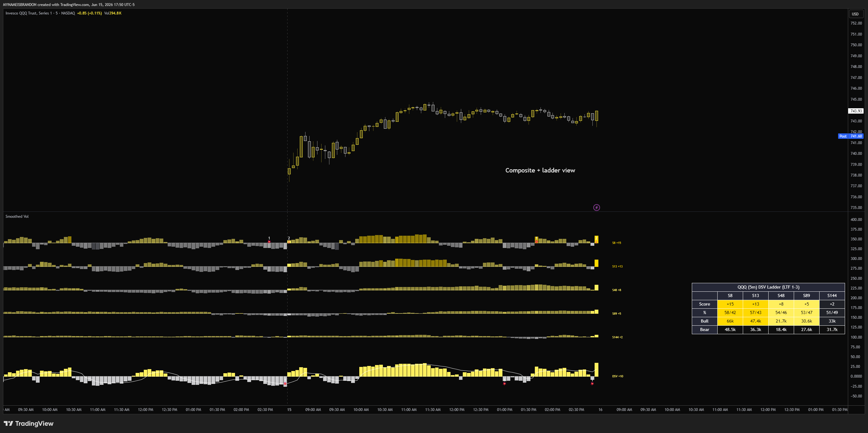
Task: Click the 21.7k Bull cell
Action: [781, 321]
